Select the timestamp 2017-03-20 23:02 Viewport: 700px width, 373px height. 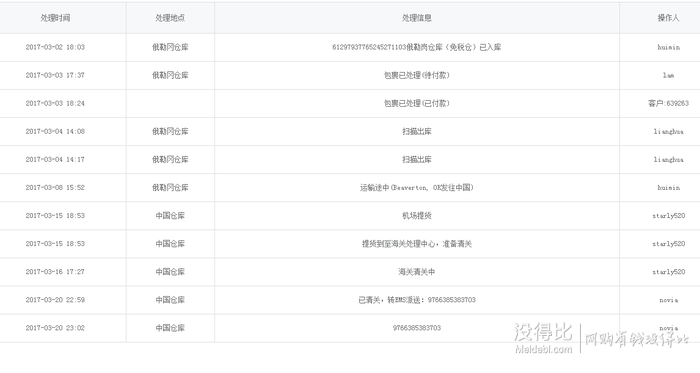click(x=55, y=328)
